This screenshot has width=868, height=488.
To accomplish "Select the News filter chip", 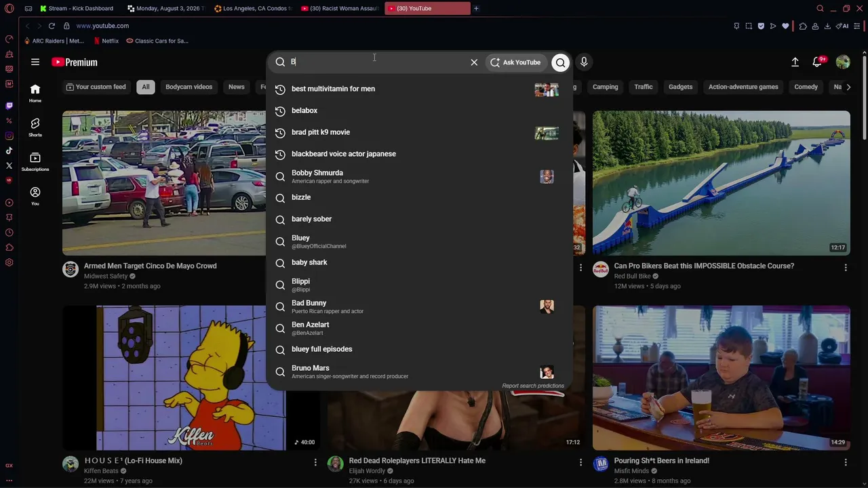I will point(237,87).
